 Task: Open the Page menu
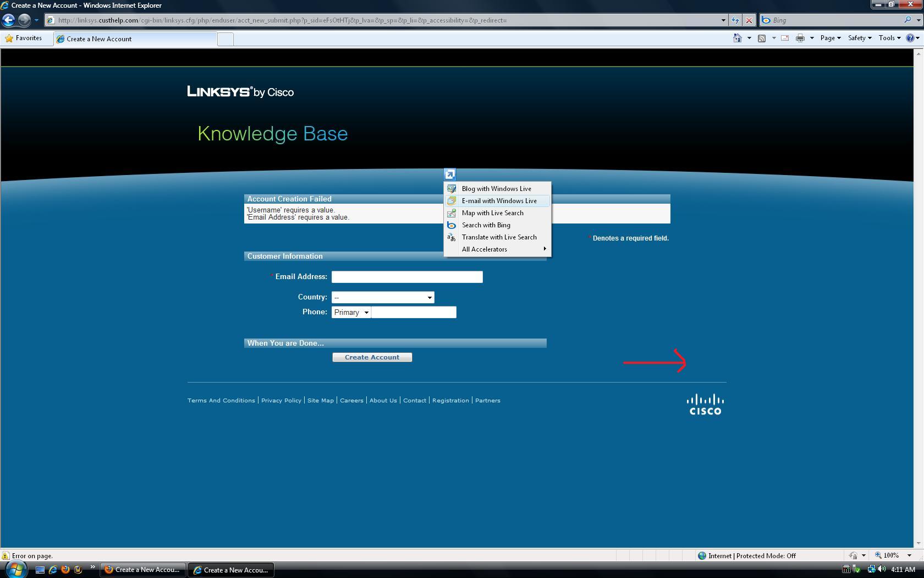(x=830, y=38)
